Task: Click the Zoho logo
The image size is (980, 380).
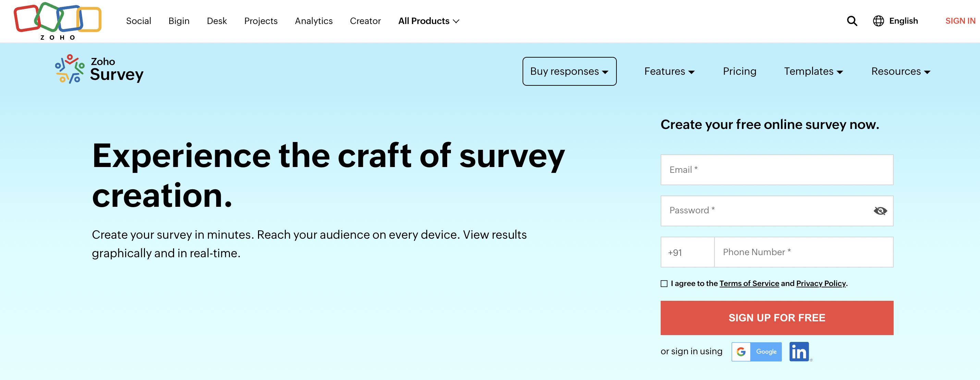Action: 58,21
